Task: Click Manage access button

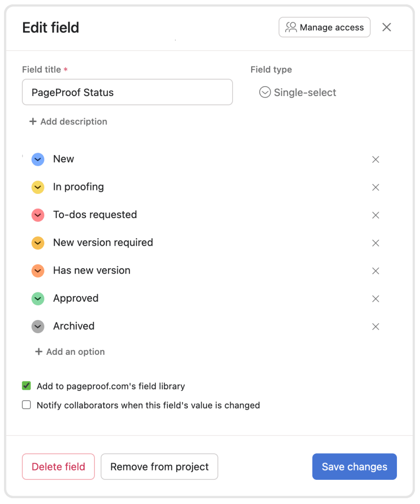Action: [325, 28]
